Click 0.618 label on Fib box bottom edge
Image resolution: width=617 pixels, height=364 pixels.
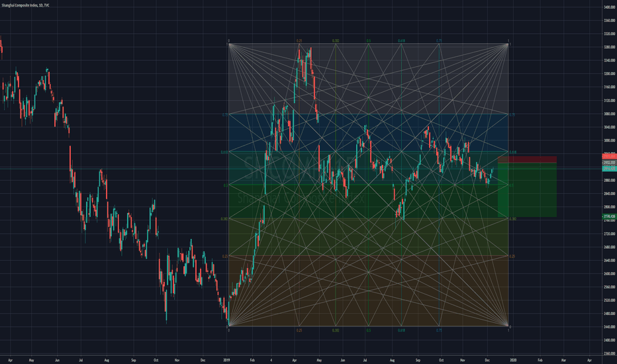pyautogui.click(x=401, y=330)
